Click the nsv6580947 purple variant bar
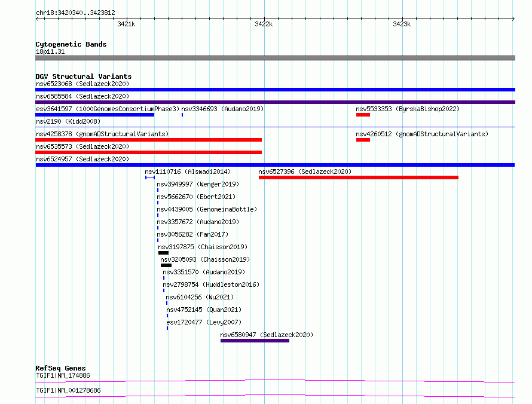Image resolution: width=532 pixels, height=404 pixels. pos(255,341)
